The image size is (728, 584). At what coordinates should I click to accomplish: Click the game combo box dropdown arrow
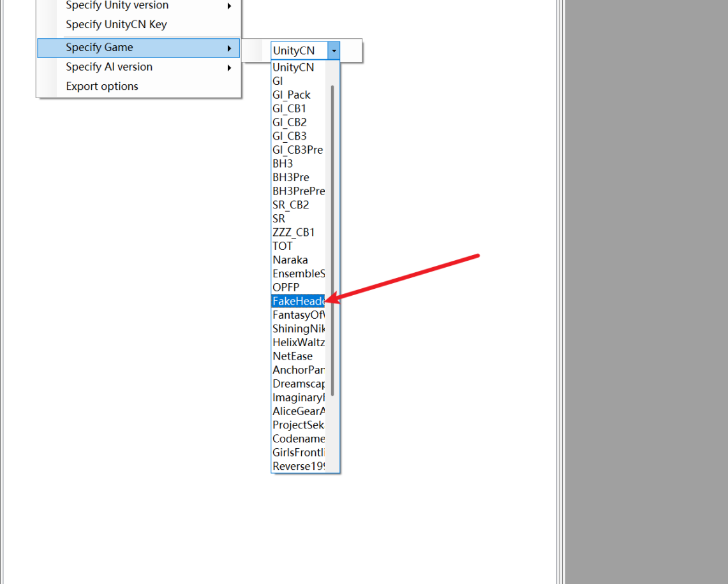334,50
